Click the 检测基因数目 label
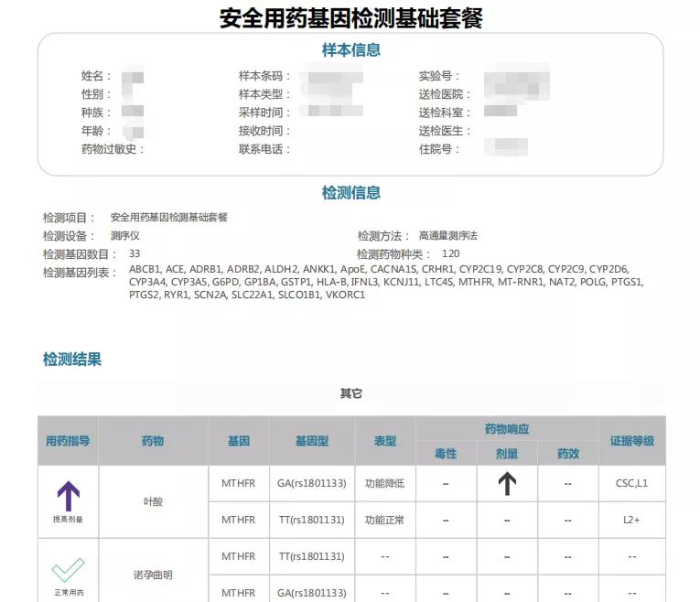This screenshot has width=700, height=602. [80, 254]
